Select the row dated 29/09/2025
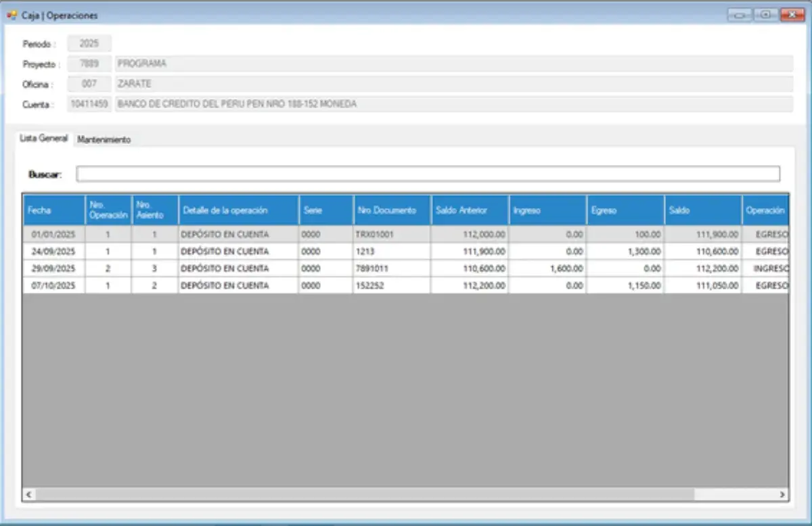Screen dimensions: 812x526 click(x=406, y=268)
